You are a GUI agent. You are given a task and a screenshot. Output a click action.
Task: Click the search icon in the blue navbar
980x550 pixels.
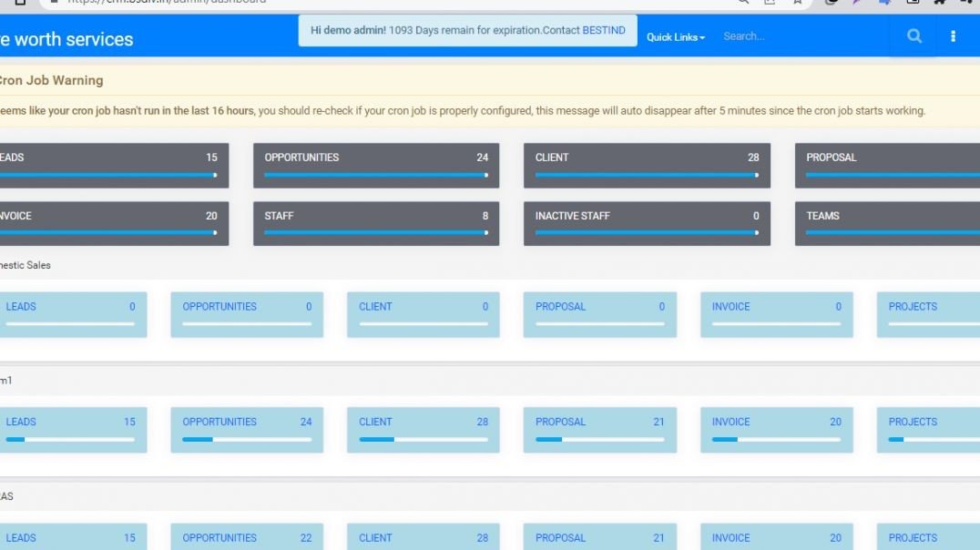tap(912, 36)
